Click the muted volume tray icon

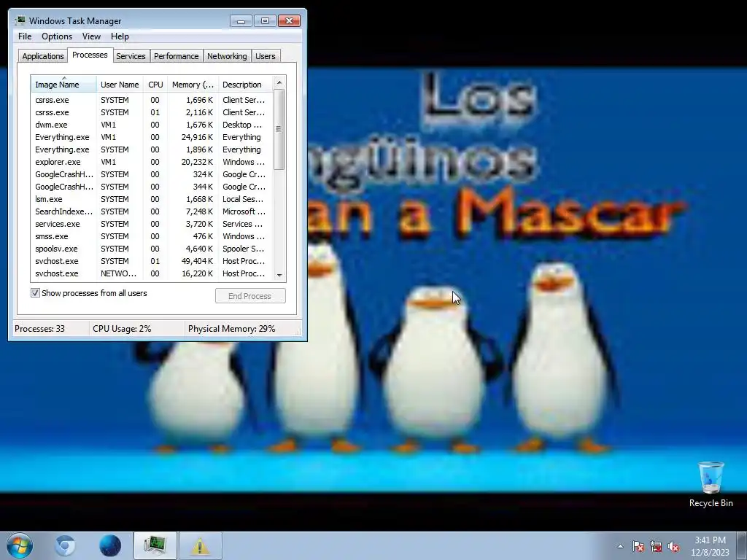673,546
